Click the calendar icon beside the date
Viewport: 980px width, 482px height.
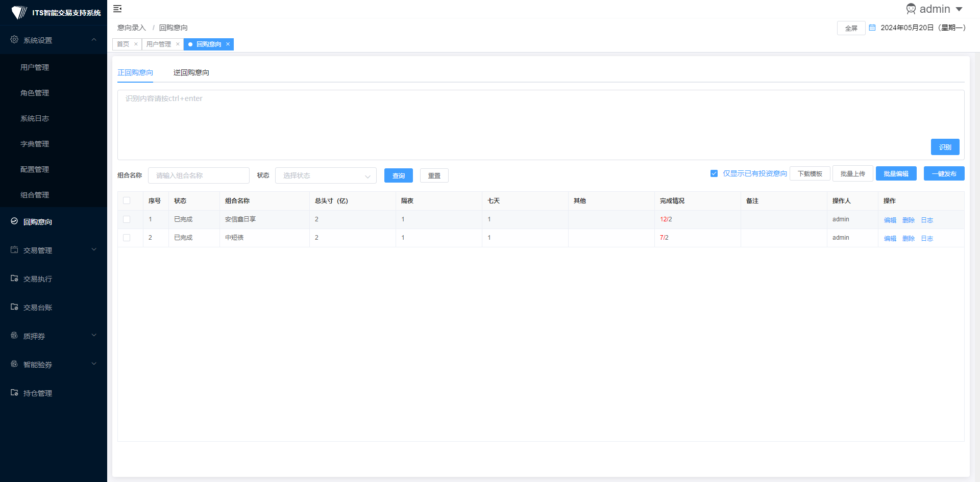872,28
